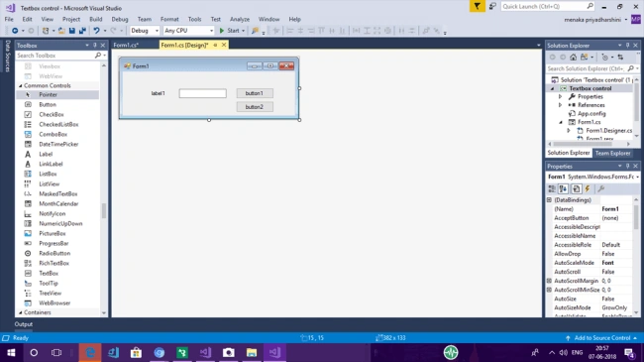This screenshot has height=362, width=644.
Task: Expand the Form1.Designer.cs node
Action: [569, 130]
